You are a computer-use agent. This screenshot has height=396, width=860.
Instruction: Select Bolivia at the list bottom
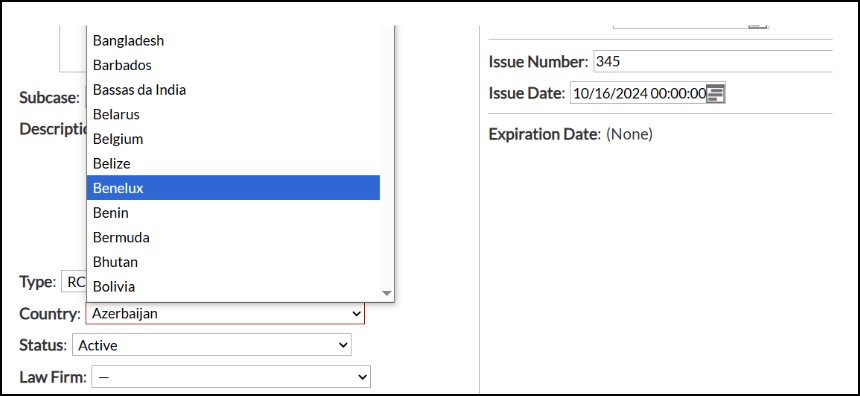233,286
